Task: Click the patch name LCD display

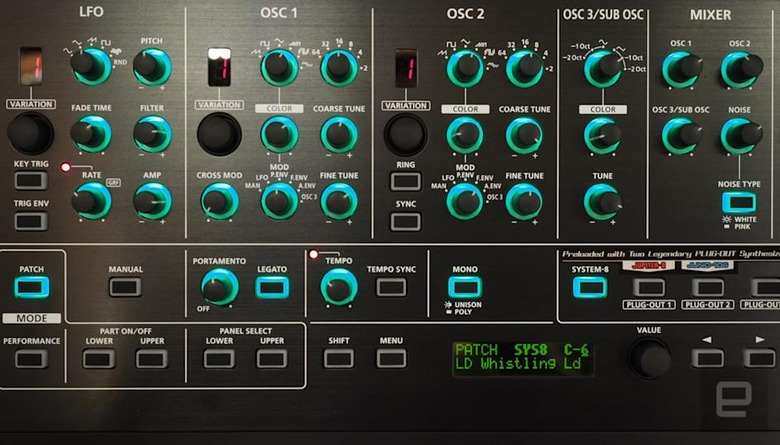Action: (x=522, y=357)
